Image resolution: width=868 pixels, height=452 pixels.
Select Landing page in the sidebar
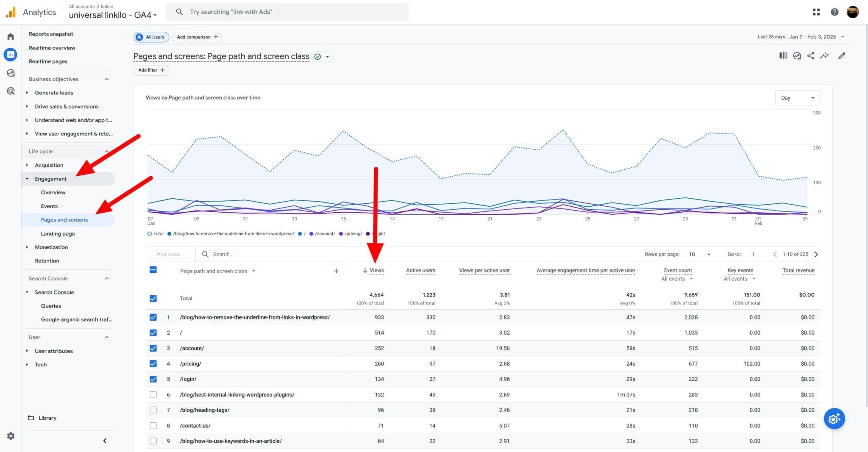[x=58, y=233]
